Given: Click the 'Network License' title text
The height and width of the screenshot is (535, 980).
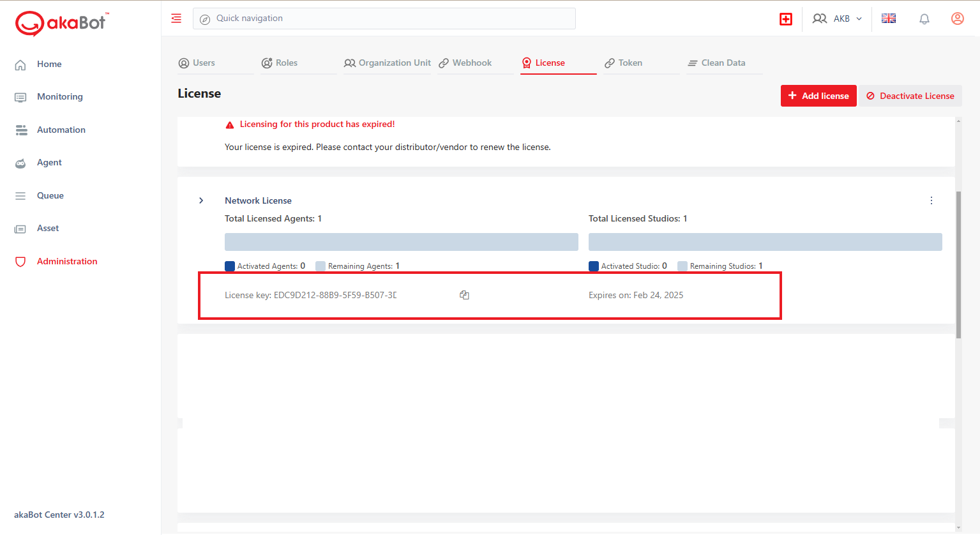Looking at the screenshot, I should coord(258,200).
